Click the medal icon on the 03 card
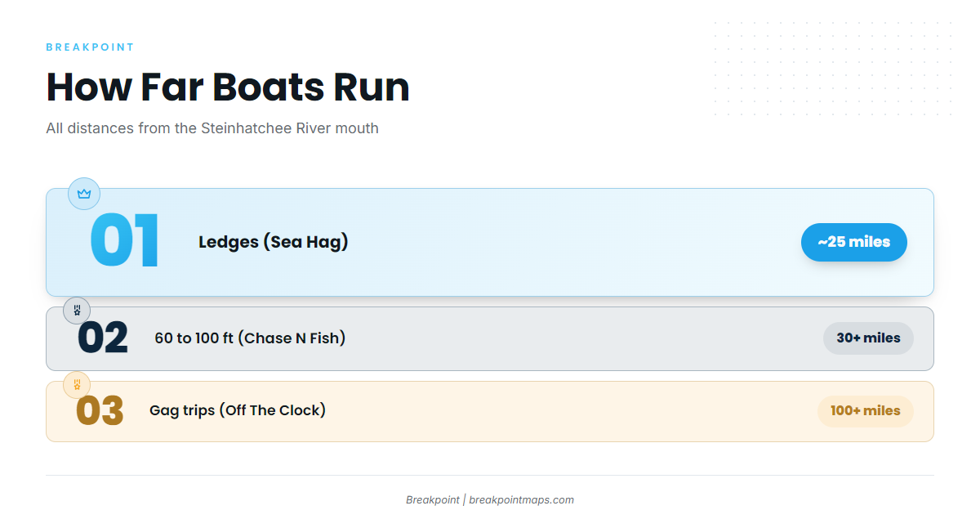This screenshot has height=528, width=980. point(77,384)
